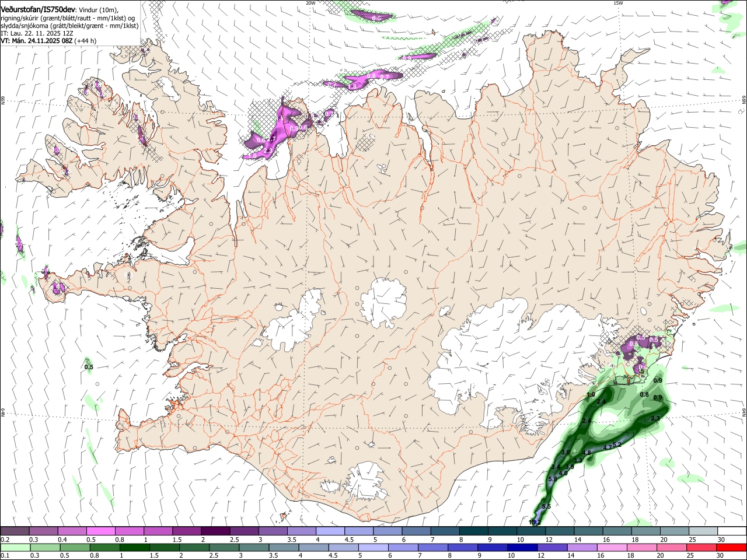
Task: Click the black '0.5' value off the southwest coast
Action: coord(89,367)
